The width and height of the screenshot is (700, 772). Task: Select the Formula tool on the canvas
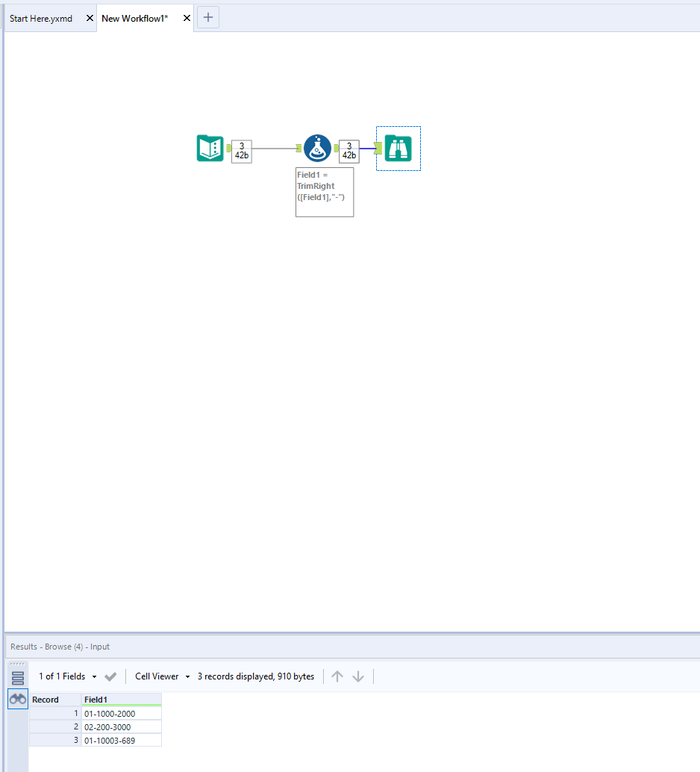317,148
